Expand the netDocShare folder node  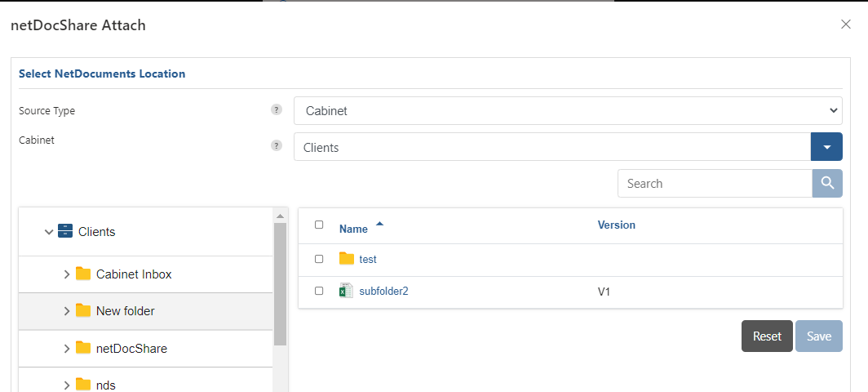[66, 348]
